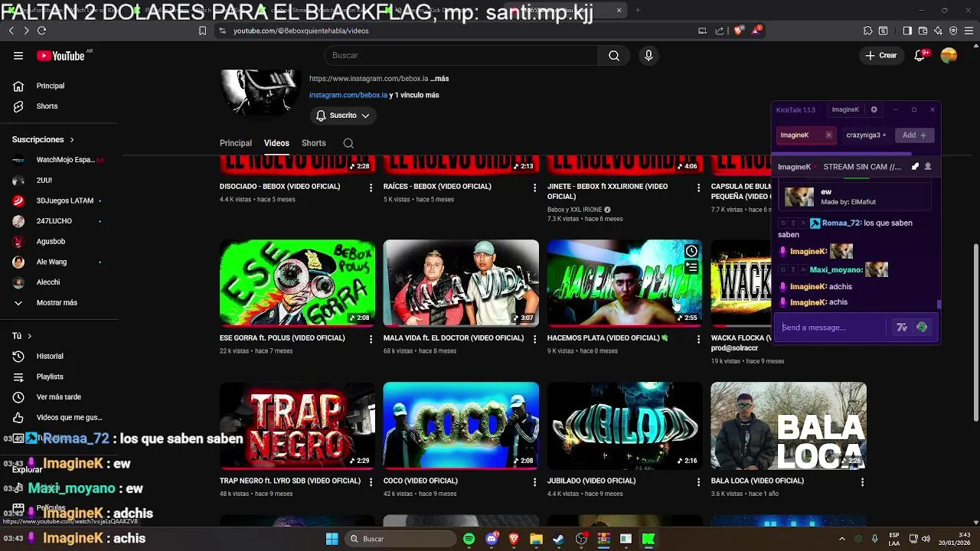Reload the page in the browser

pos(41,31)
